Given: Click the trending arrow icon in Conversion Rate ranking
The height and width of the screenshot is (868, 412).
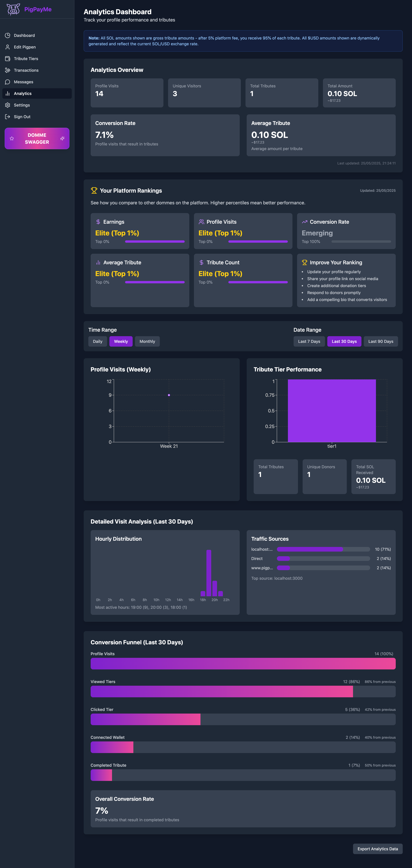Looking at the screenshot, I should (304, 222).
